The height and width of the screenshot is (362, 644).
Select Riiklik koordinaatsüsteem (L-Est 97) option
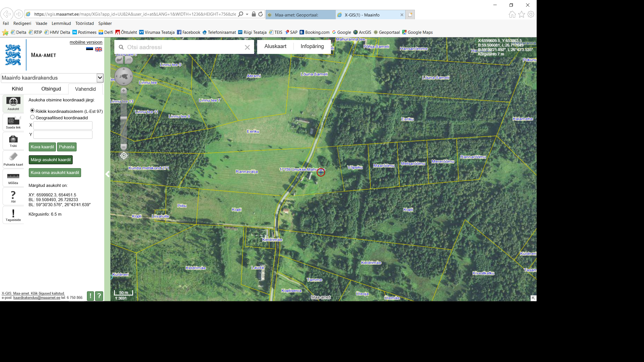point(32,111)
